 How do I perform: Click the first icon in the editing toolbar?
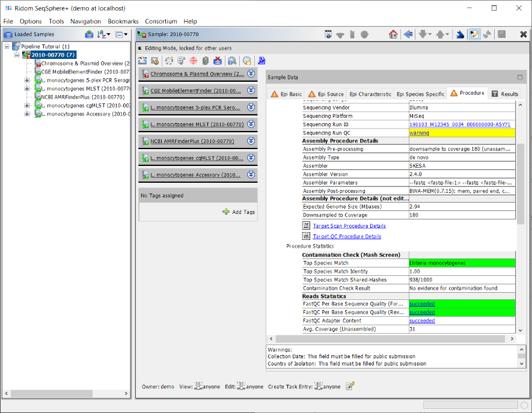[x=142, y=61]
